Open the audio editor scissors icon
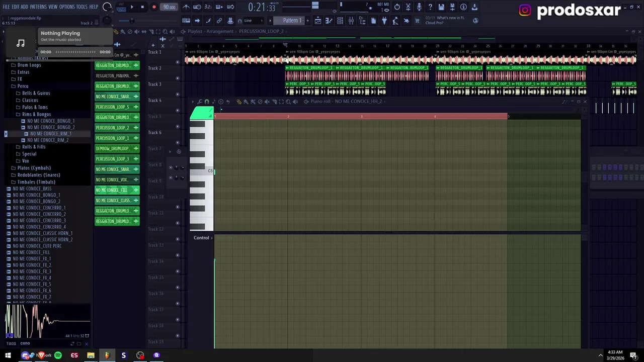The width and height of the screenshot is (644, 362). point(408,7)
